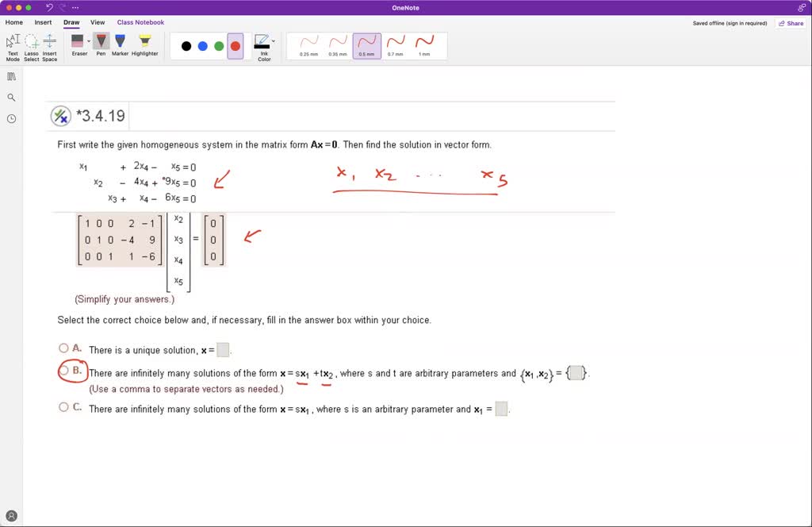812x527 pixels.
Task: Open search in the sidebar
Action: [x=10, y=97]
